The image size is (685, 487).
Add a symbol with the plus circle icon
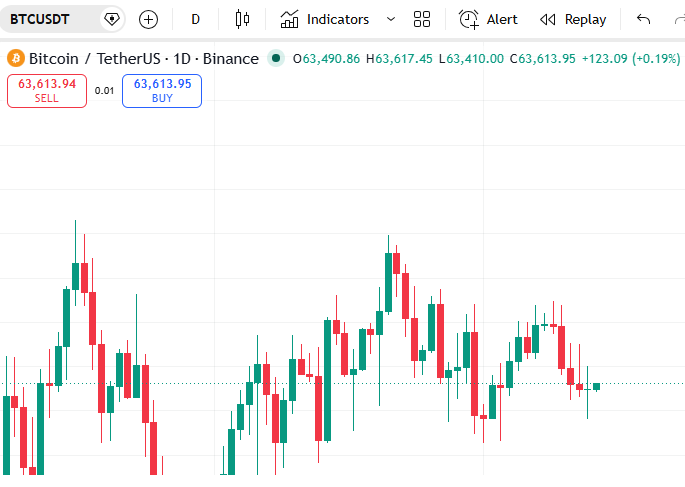click(x=148, y=20)
